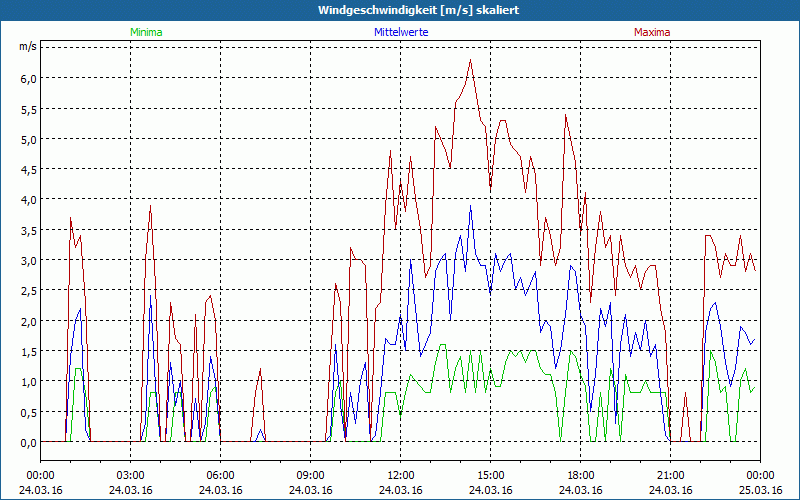Click the '2,5' y-axis value

[29, 291]
